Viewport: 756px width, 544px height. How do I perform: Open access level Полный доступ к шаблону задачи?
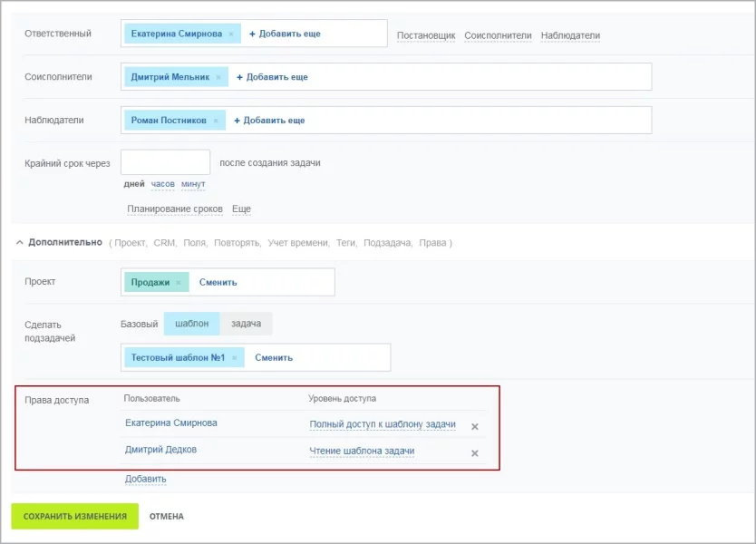point(383,424)
